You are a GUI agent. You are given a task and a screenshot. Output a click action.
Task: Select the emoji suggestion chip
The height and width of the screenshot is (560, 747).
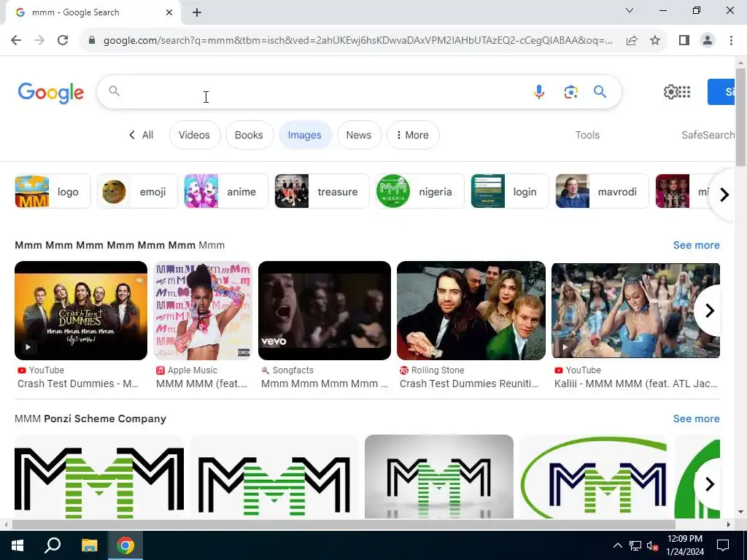click(137, 192)
